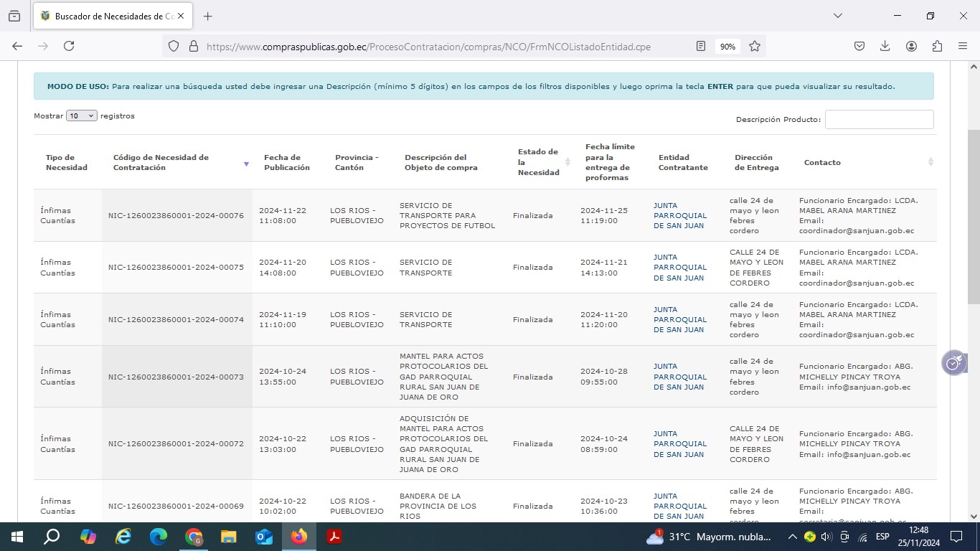The image size is (980, 551).
Task: Click the floating purple clock widget
Action: click(953, 364)
